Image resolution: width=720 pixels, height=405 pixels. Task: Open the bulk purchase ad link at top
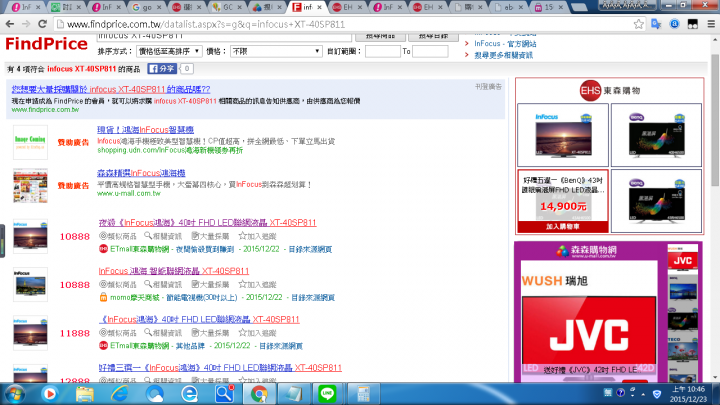point(111,89)
